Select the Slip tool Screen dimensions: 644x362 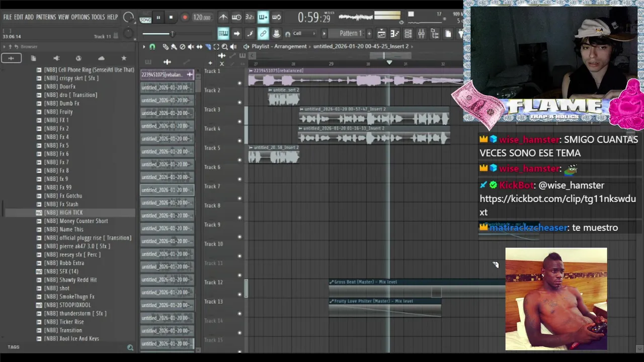[199, 47]
